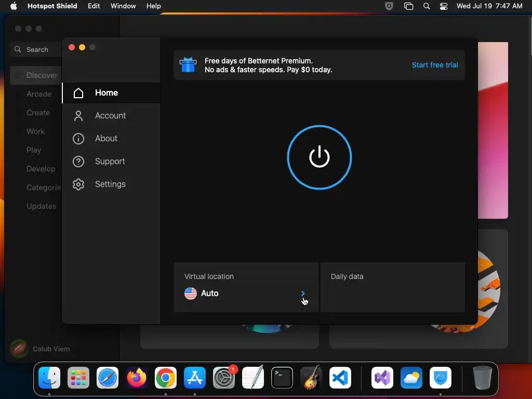The height and width of the screenshot is (399, 532).
Task: Click the About info icon
Action: 78,138
